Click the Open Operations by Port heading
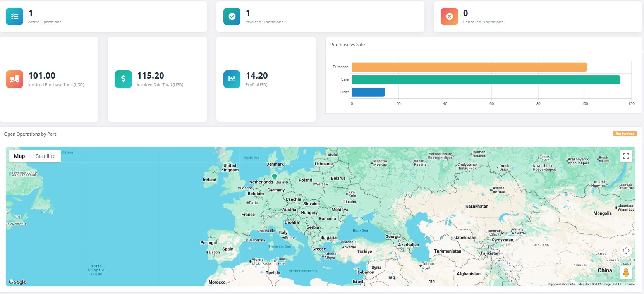The height and width of the screenshot is (294, 644). (30, 134)
